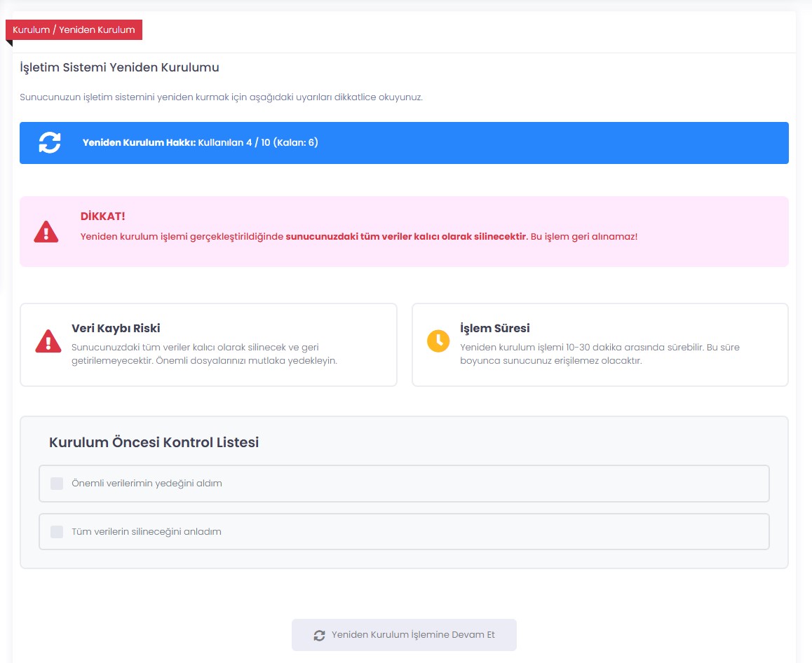Click the refresh icon on the Devam Et button
812x663 pixels.
(x=320, y=635)
